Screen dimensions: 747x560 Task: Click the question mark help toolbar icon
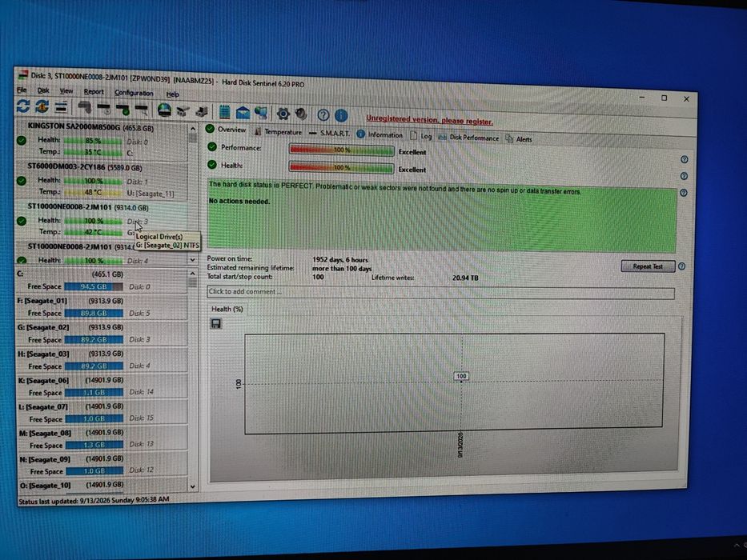(x=323, y=114)
